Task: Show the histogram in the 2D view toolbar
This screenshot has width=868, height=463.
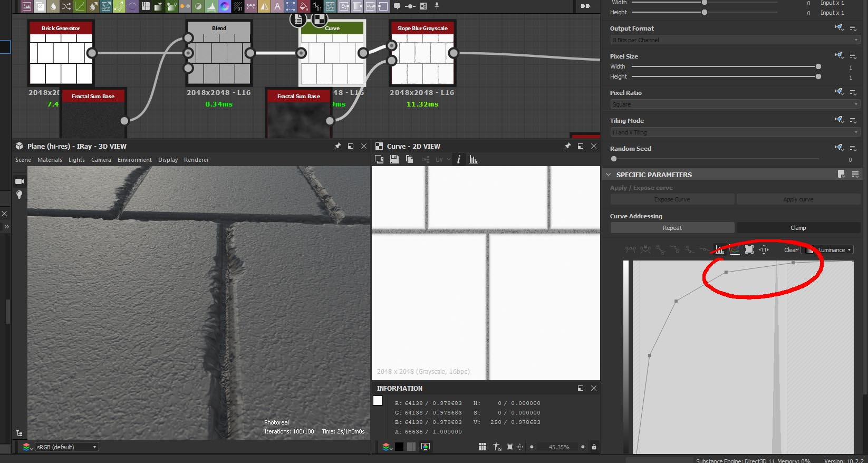Action: coord(474,159)
